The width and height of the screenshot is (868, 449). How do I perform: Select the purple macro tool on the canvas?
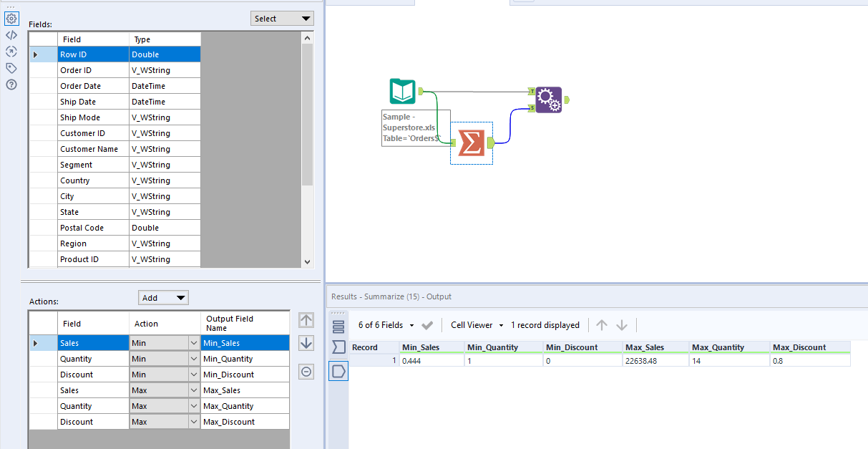550,100
